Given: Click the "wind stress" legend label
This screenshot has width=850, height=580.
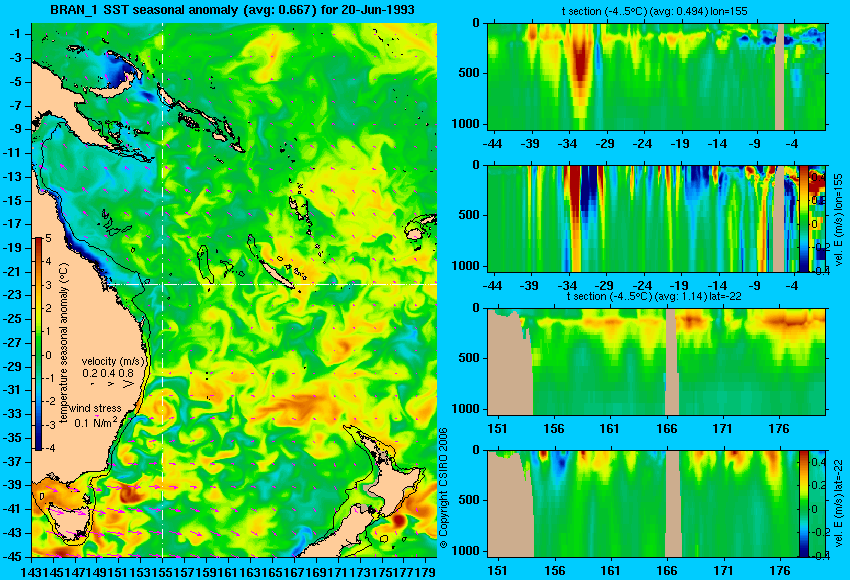Looking at the screenshot, I should tap(95, 408).
